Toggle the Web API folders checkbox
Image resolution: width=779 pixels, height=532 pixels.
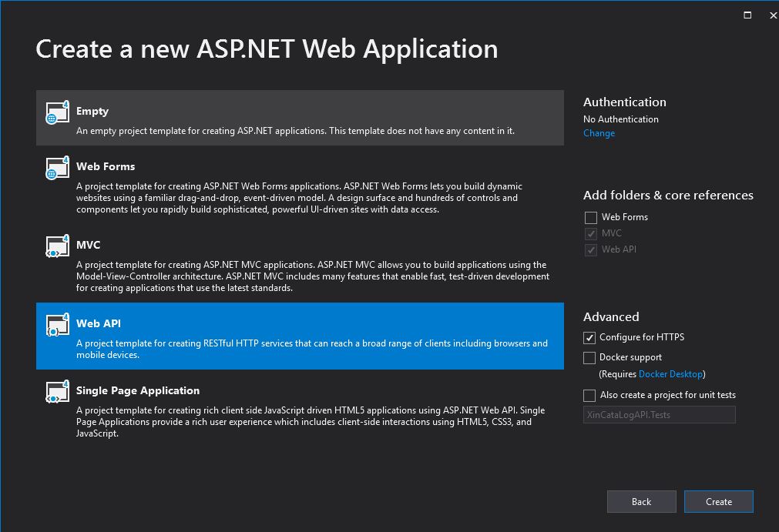[x=591, y=249]
